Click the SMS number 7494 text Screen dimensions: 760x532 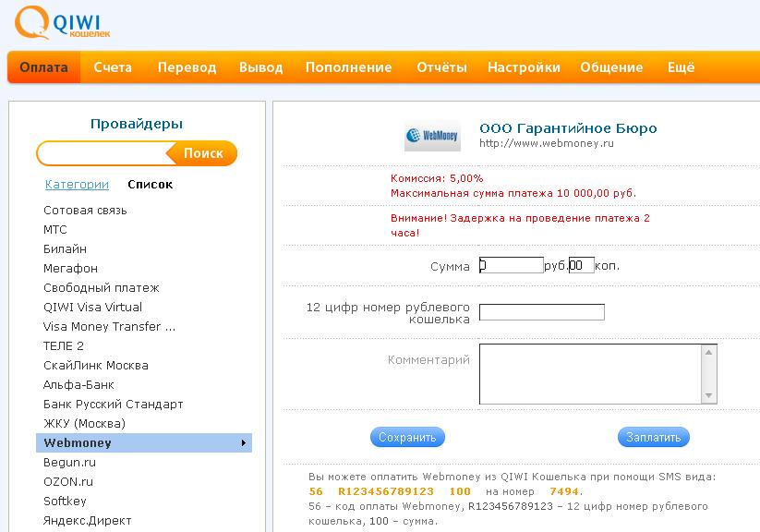(564, 491)
